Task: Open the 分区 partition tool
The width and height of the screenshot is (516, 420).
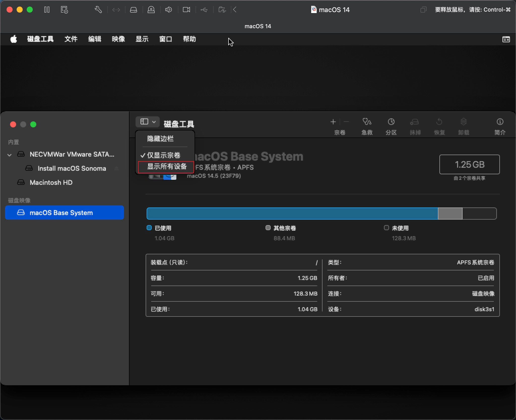Action: click(391, 127)
